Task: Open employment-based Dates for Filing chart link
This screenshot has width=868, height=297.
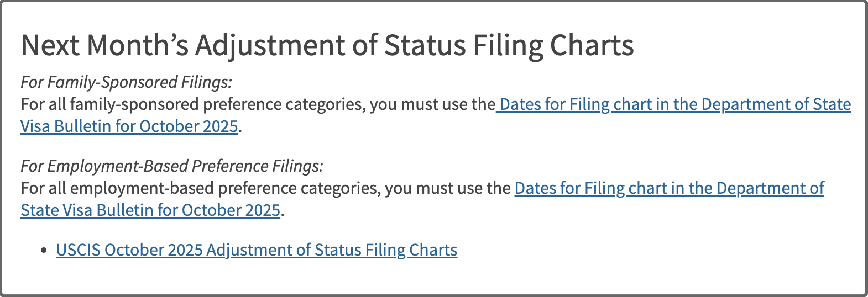Action: click(x=669, y=188)
